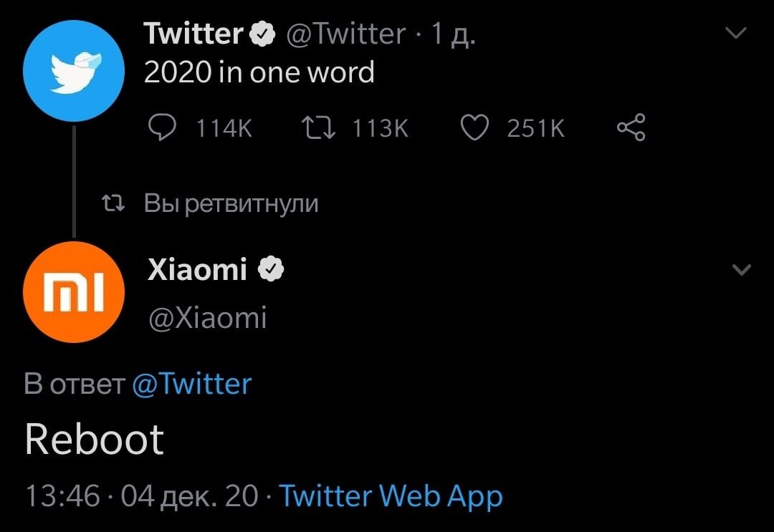
Task: Click the retweet arrows beside 'Вы ретвитнули'
Action: 113,202
